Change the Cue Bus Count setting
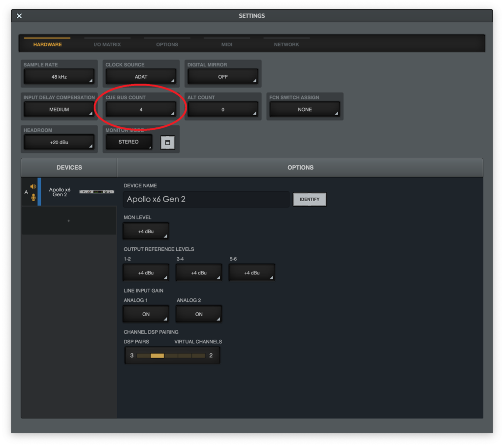 (141, 109)
